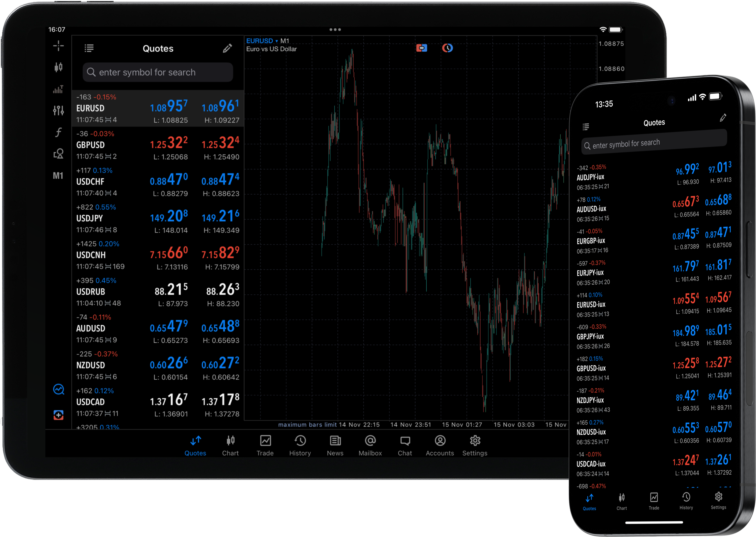
Task: Click the red new order icon in sidebar
Action: coord(59,415)
